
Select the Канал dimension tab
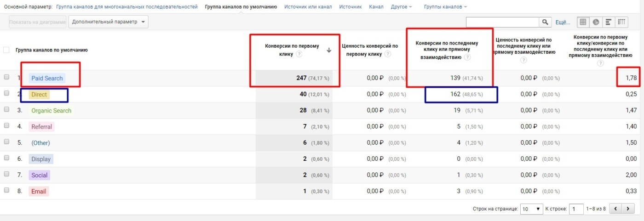(x=376, y=7)
